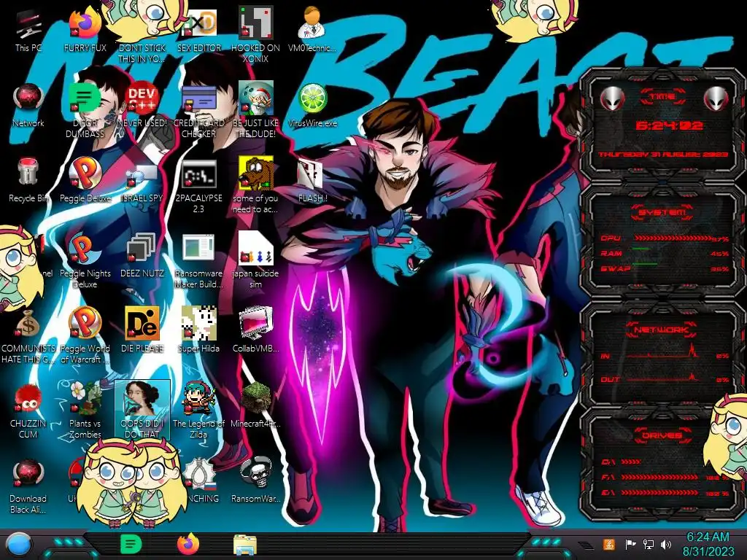Image resolution: width=747 pixels, height=560 pixels.
Task: Open the Action Center flag tray icon
Action: [x=630, y=544]
